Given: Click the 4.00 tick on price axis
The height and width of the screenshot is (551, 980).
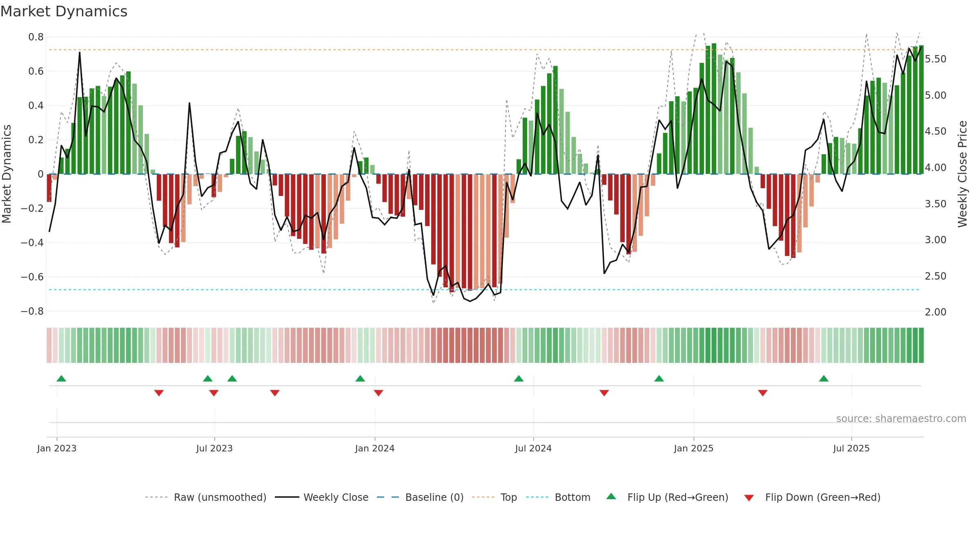Looking at the screenshot, I should pyautogui.click(x=935, y=168).
